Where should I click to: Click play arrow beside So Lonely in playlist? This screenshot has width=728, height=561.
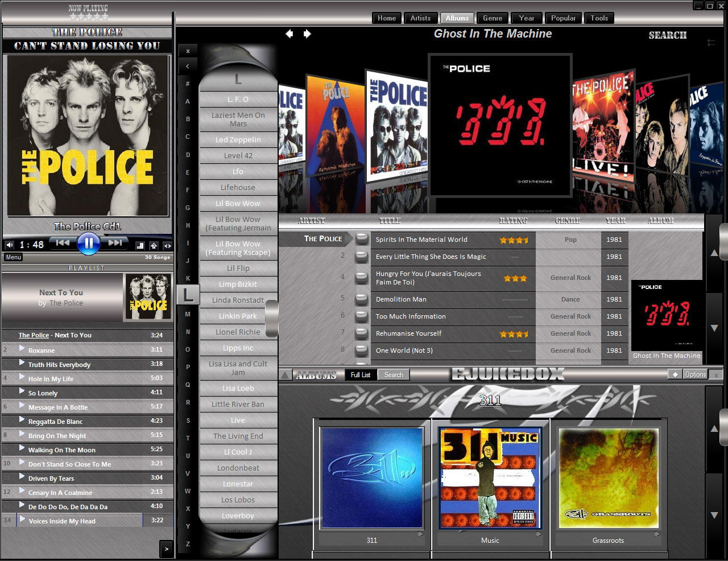tap(22, 391)
